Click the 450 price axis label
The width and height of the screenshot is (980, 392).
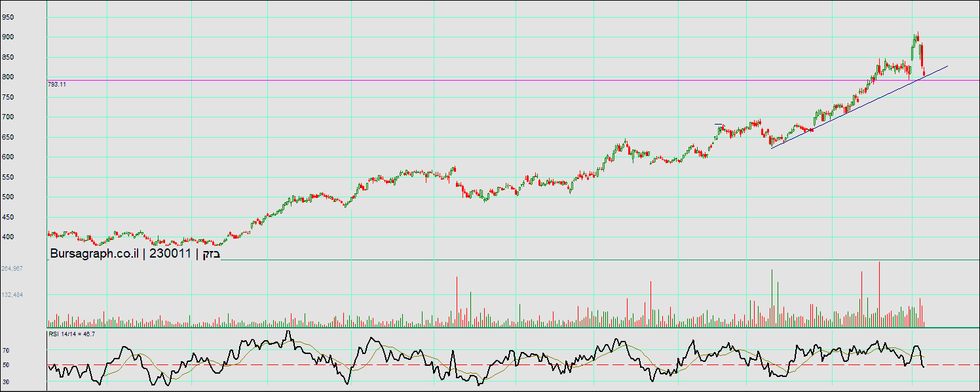coord(8,218)
